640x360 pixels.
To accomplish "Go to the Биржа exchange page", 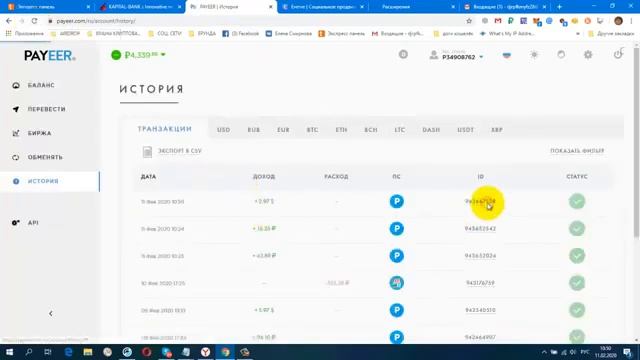I will click(39, 133).
